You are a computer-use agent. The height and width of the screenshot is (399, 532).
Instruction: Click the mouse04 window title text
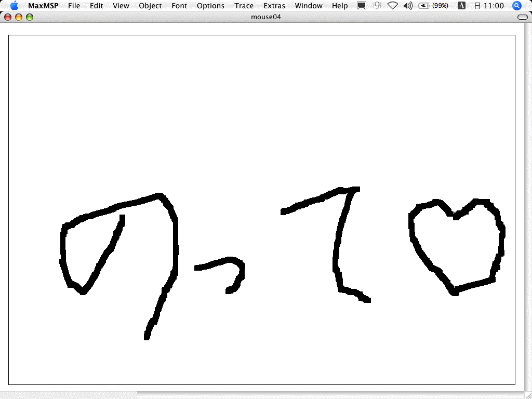click(266, 17)
